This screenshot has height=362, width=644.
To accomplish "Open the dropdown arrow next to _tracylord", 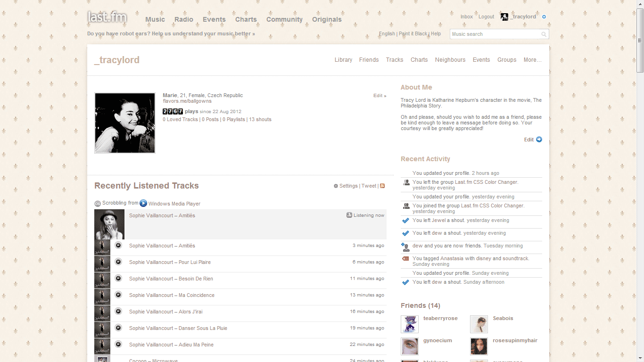I will [x=544, y=16].
